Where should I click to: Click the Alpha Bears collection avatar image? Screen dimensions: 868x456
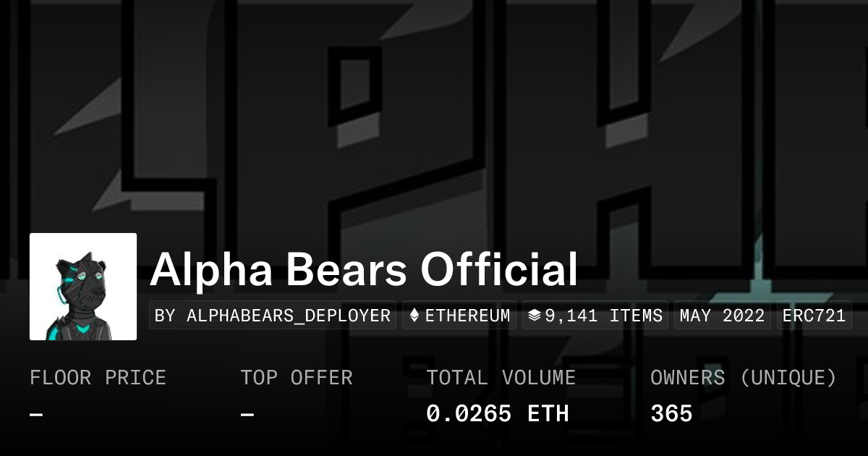pyautogui.click(x=83, y=287)
